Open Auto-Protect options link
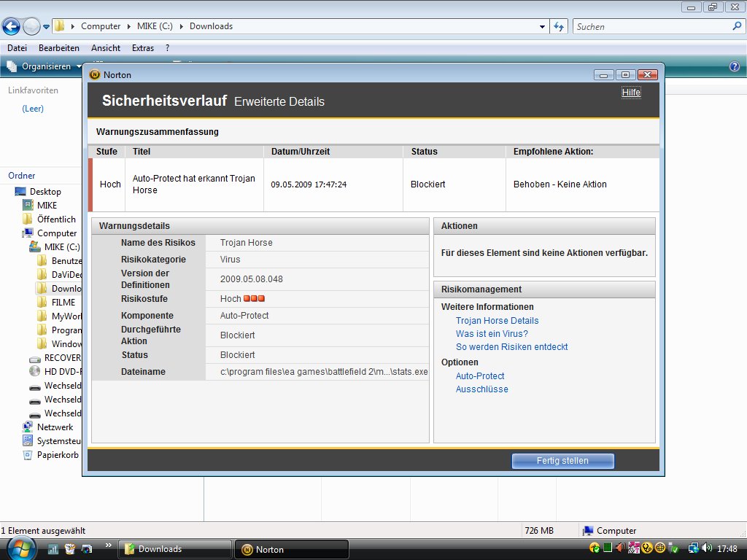The image size is (747, 560). tap(480, 376)
